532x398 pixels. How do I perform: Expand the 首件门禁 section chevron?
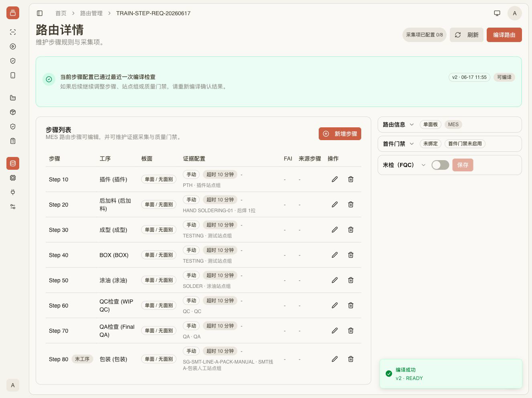click(412, 144)
